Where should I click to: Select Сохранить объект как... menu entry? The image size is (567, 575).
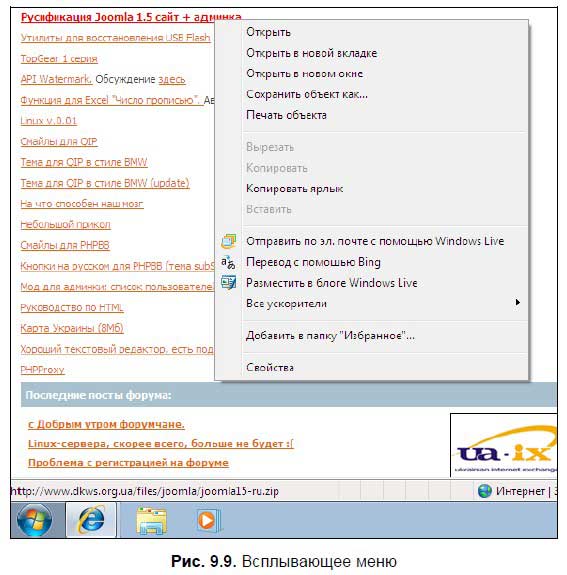307,95
